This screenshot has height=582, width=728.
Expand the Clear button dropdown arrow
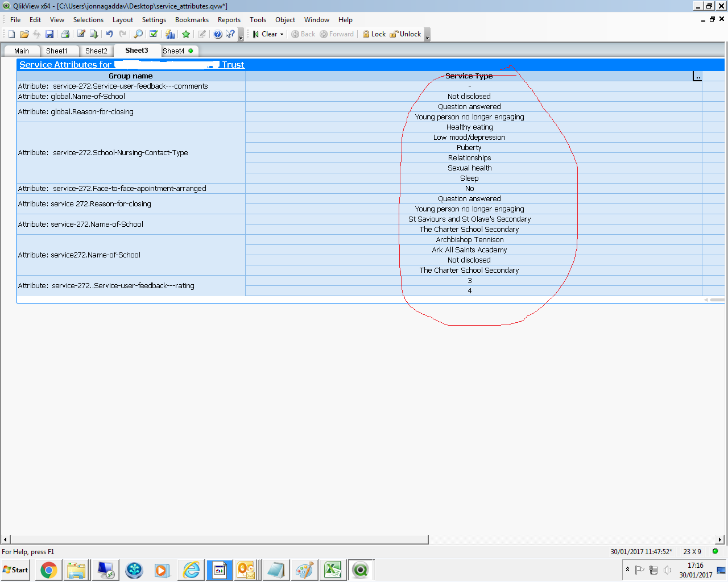point(282,35)
